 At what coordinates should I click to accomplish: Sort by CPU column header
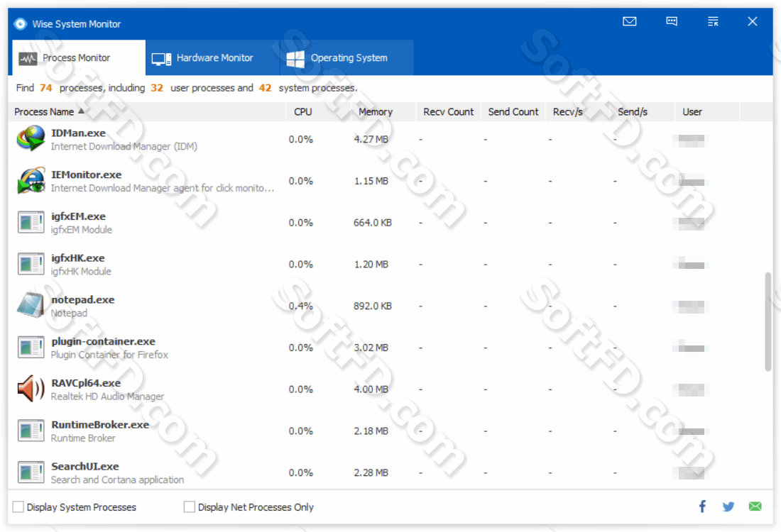click(319, 112)
